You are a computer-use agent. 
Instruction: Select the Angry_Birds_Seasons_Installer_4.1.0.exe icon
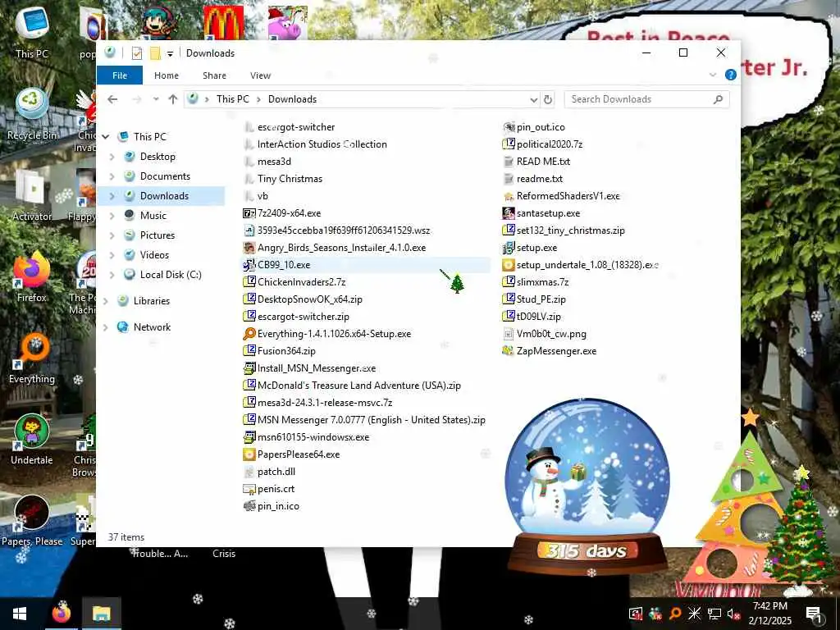pyautogui.click(x=249, y=248)
